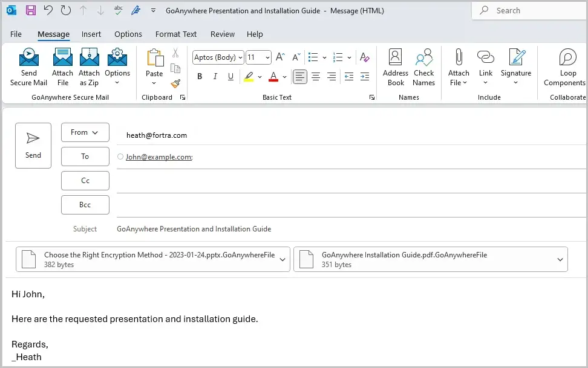Run Check Names on the recipients
Image resolution: width=588 pixels, height=368 pixels.
[x=423, y=66]
